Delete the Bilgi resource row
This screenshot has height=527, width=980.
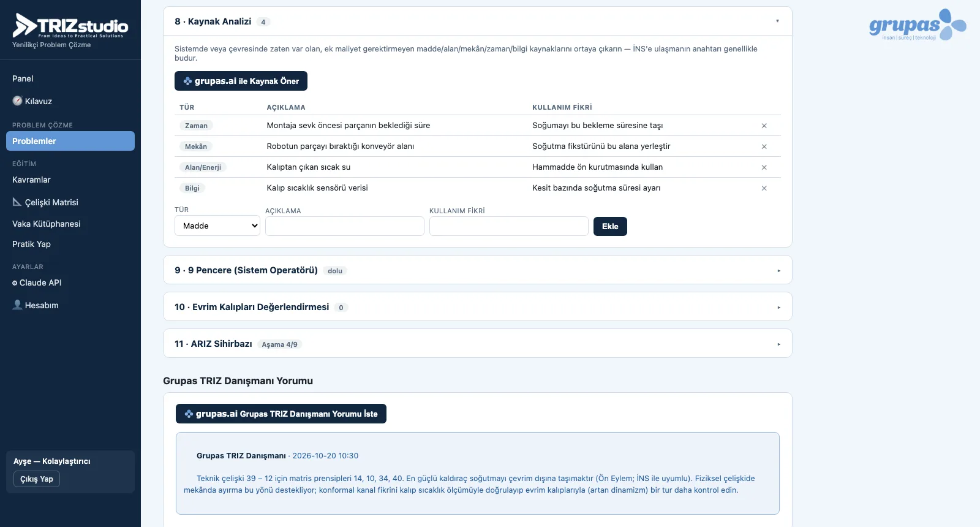(764, 188)
